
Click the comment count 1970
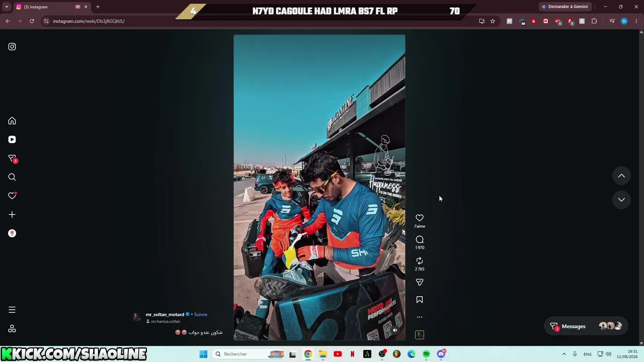coord(420,247)
